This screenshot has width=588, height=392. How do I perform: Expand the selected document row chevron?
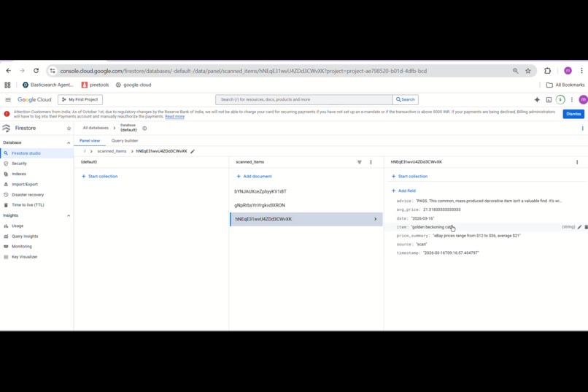375,219
